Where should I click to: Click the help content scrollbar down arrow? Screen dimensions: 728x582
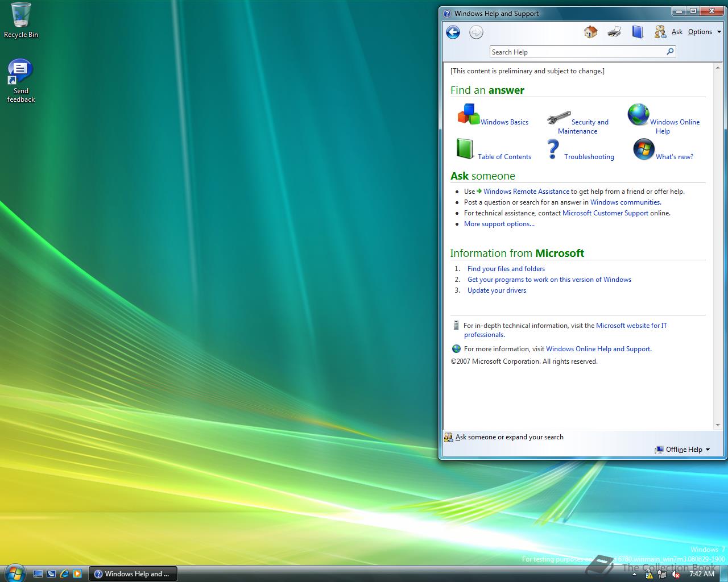pyautogui.click(x=718, y=425)
